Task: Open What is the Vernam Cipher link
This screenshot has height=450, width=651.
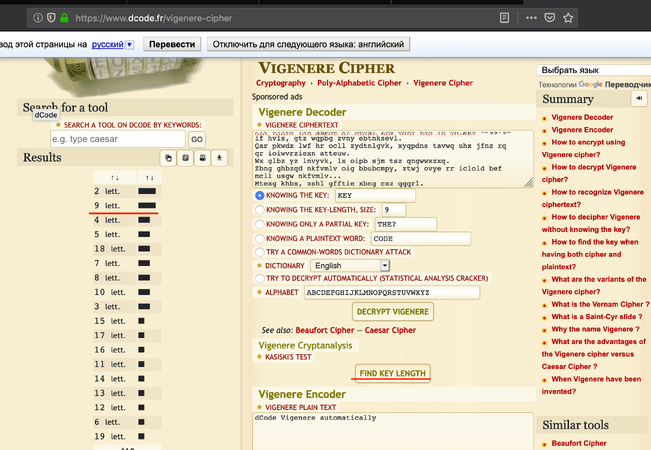Action: pos(600,304)
